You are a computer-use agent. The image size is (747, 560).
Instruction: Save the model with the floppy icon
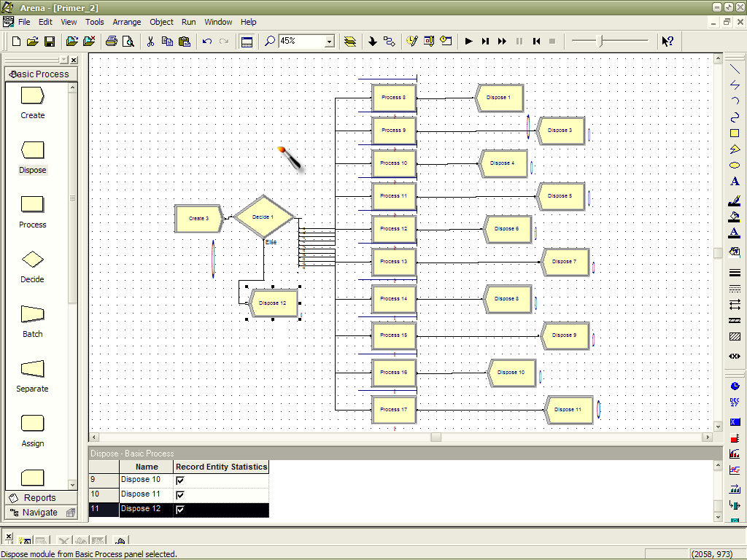(50, 42)
